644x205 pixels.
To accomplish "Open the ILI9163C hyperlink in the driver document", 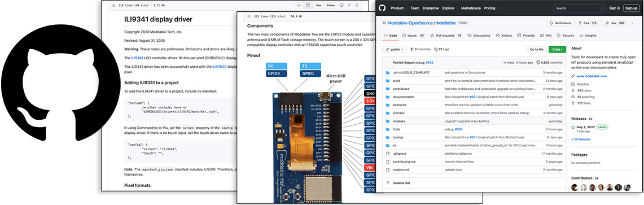I will (x=220, y=67).
